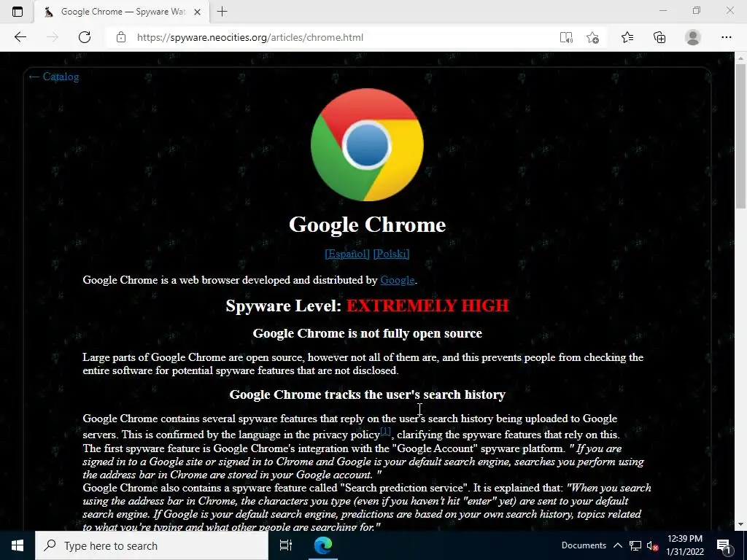
Task: View site information lock icon
Action: coord(121,37)
